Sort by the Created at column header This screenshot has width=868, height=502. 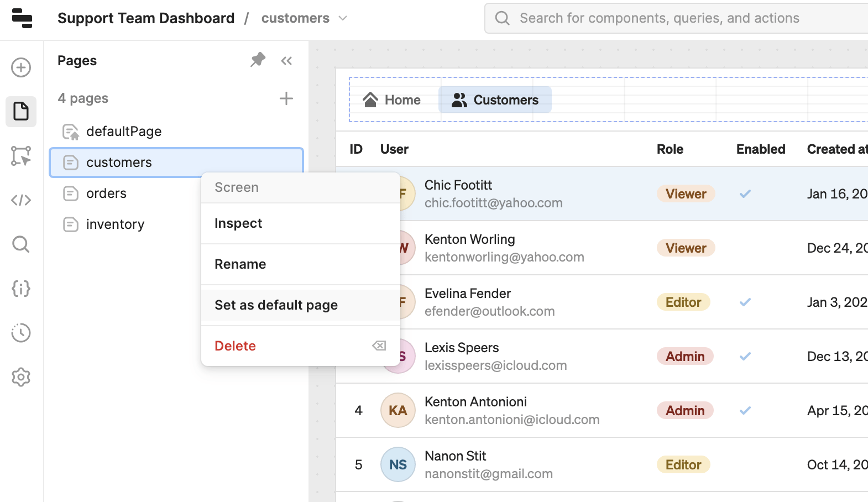(837, 149)
